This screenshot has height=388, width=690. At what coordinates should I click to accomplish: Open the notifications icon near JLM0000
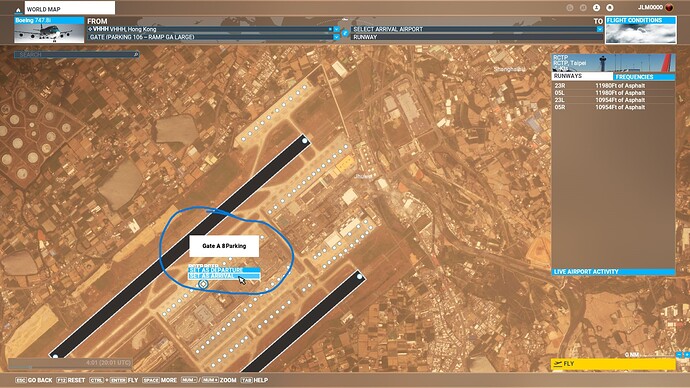click(x=609, y=7)
